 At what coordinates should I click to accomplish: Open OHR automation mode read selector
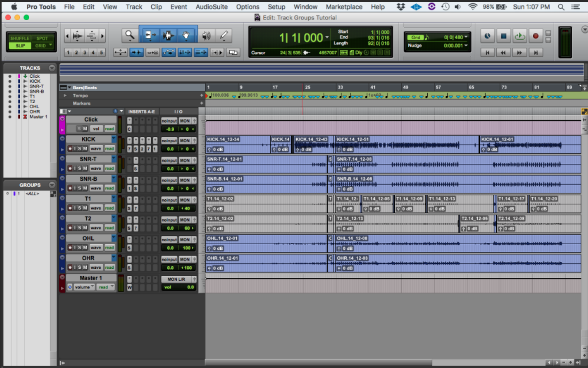[109, 267]
